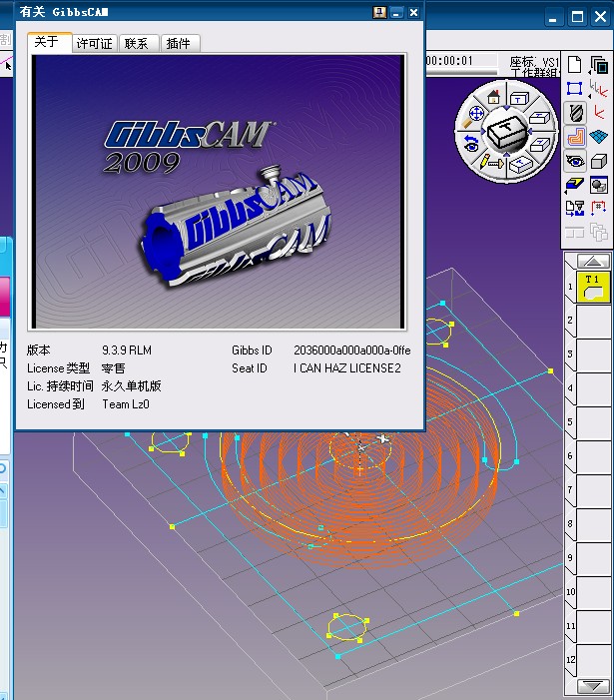
Task: Click the blue and yellow render icon
Action: (575, 185)
